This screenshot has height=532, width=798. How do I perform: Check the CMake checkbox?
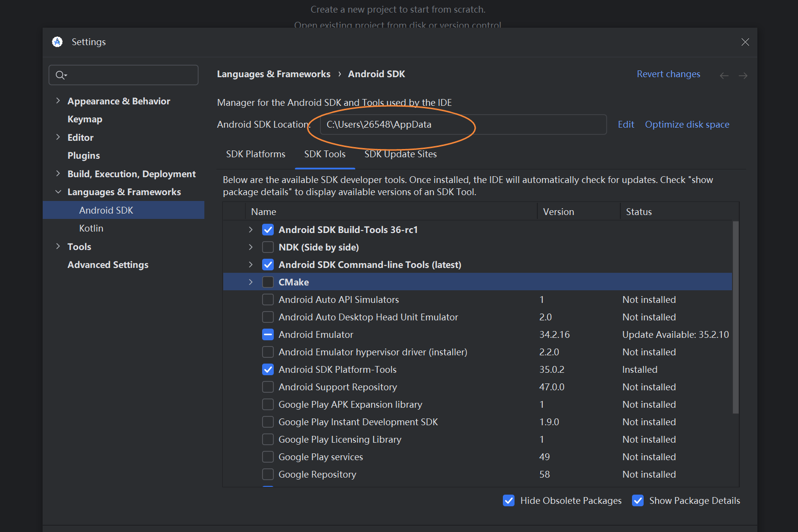coord(268,282)
